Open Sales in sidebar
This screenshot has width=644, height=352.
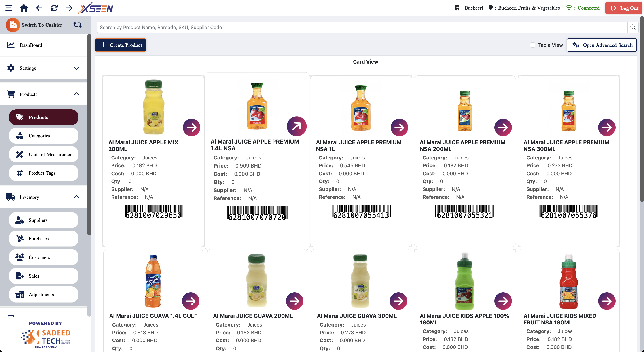[44, 276]
